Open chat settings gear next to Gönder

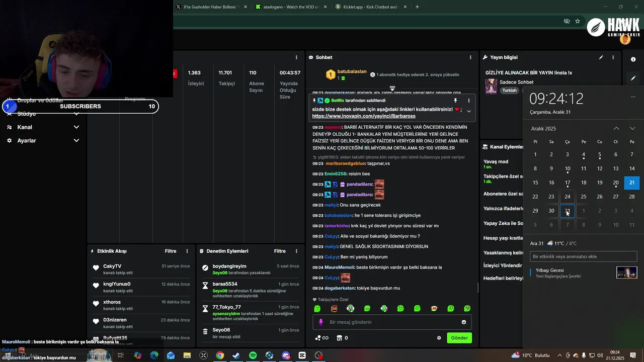[439, 338]
